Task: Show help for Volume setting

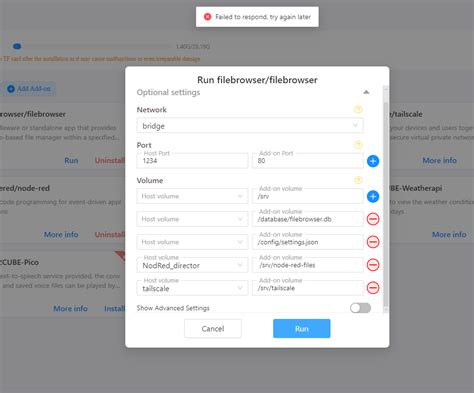Action: point(358,180)
